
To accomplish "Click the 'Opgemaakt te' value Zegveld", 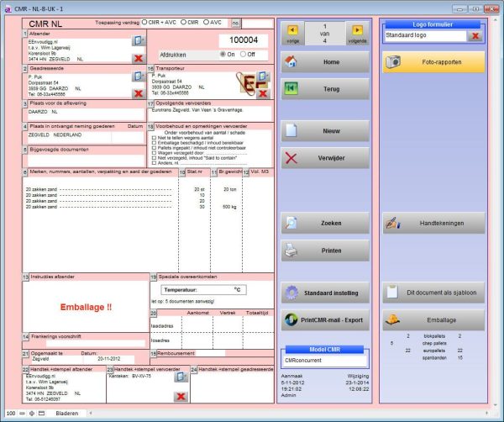I will pyautogui.click(x=40, y=359).
